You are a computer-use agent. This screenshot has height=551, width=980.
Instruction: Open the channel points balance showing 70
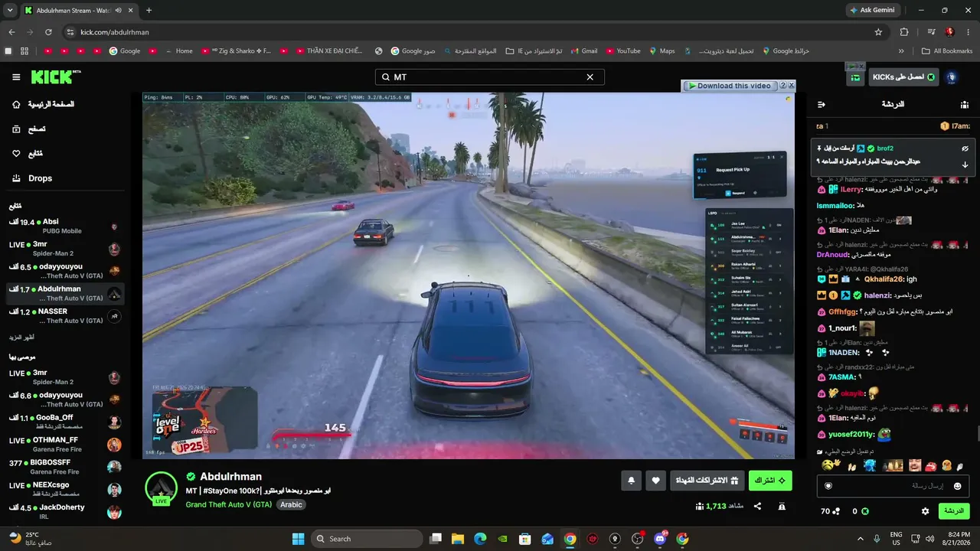click(x=831, y=511)
